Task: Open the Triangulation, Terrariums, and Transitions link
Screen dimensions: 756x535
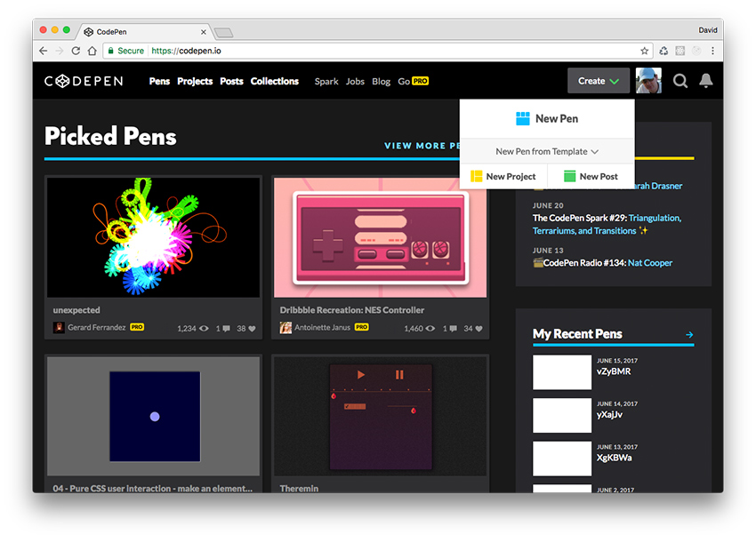Action: 607,225
